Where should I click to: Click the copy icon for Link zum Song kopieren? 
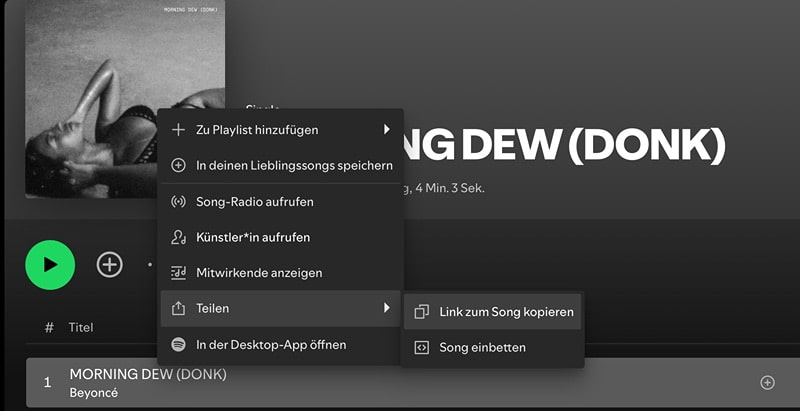pos(421,312)
